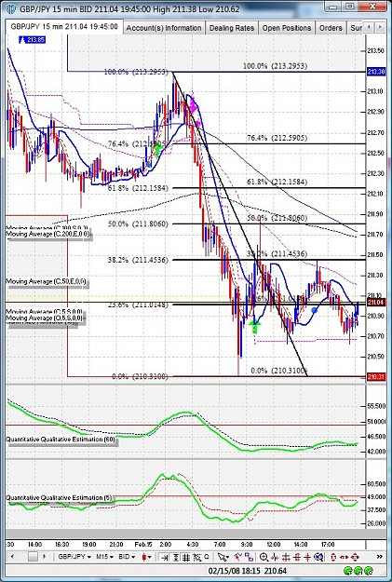This screenshot has height=582, width=392.
Task: Click the left-side 50.0% (211.8060) Fibonacci label
Action: [138, 223]
